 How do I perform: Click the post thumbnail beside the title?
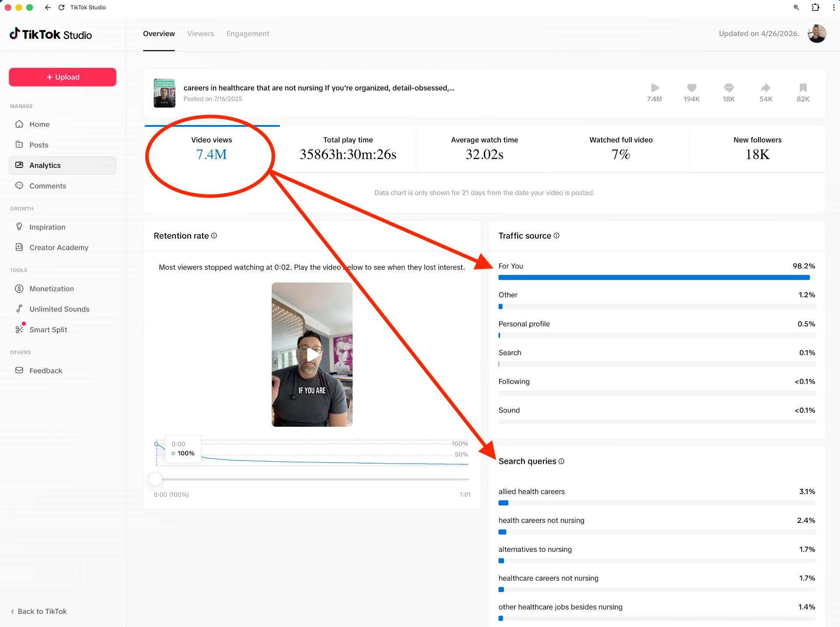[x=164, y=93]
